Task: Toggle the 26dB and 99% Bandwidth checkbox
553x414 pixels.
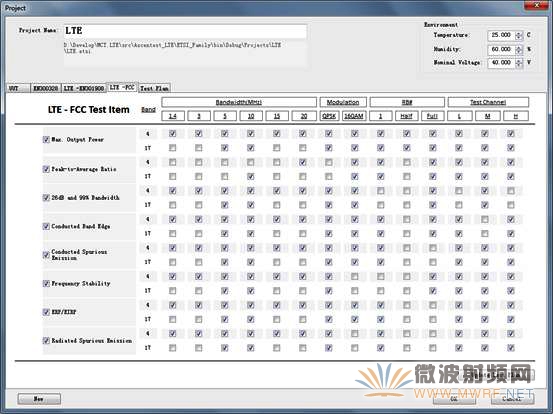Action: [x=46, y=197]
